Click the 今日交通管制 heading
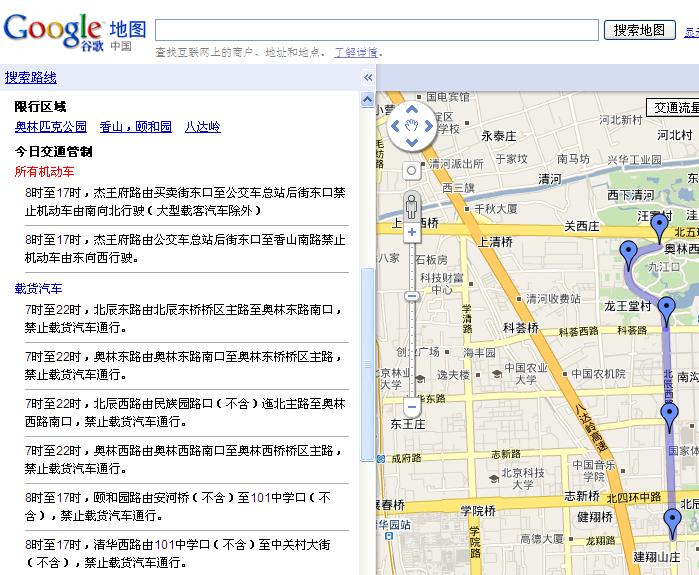This screenshot has width=699, height=575. pos(53,152)
